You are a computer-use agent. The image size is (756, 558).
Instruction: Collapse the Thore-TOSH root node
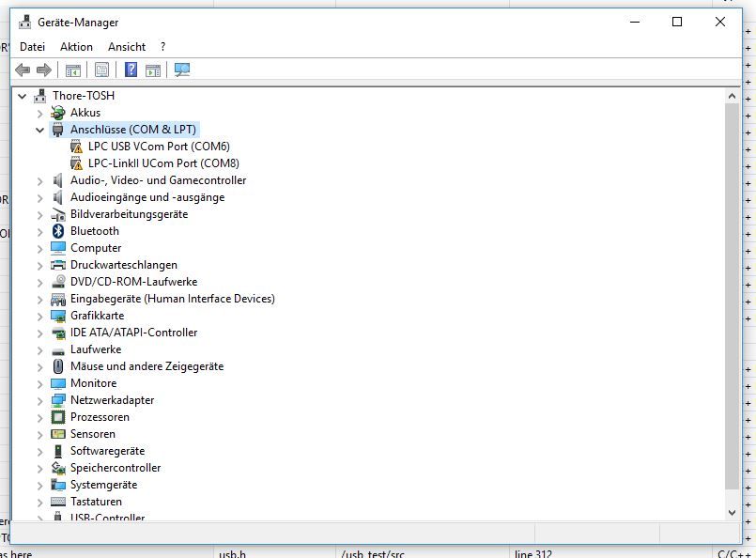click(x=23, y=96)
